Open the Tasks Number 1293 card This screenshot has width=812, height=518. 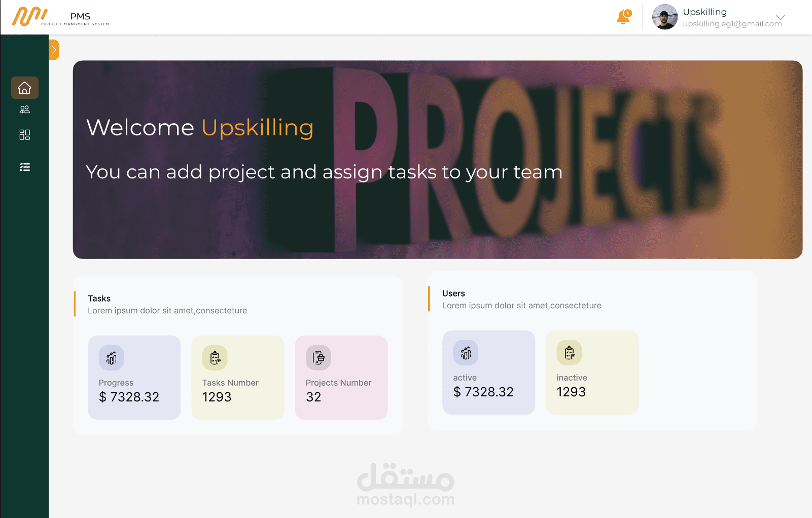238,378
